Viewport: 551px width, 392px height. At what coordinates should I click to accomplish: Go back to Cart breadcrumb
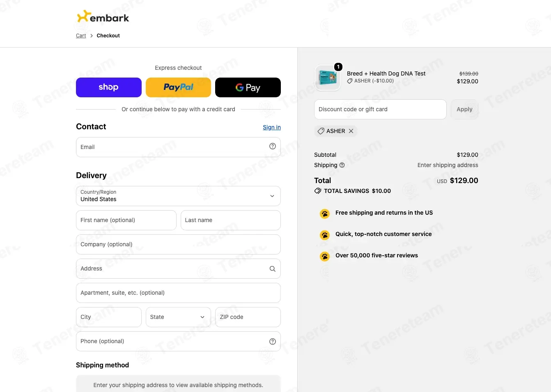pos(81,36)
